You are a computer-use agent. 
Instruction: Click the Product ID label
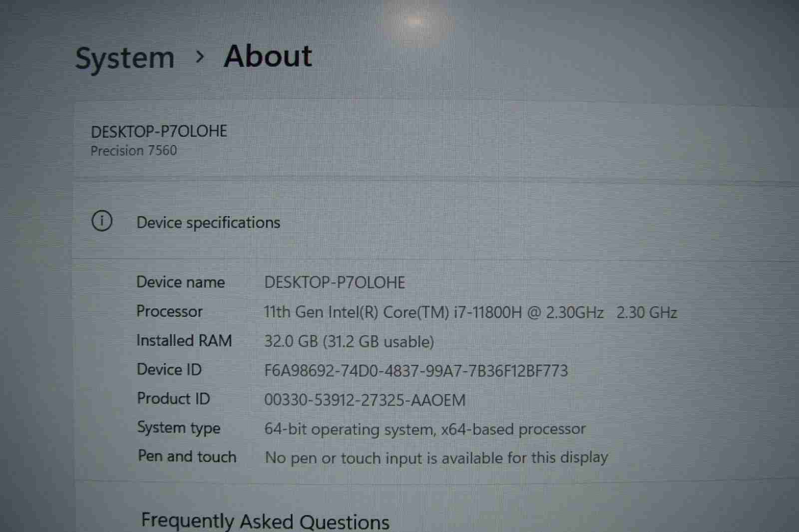click(x=173, y=398)
